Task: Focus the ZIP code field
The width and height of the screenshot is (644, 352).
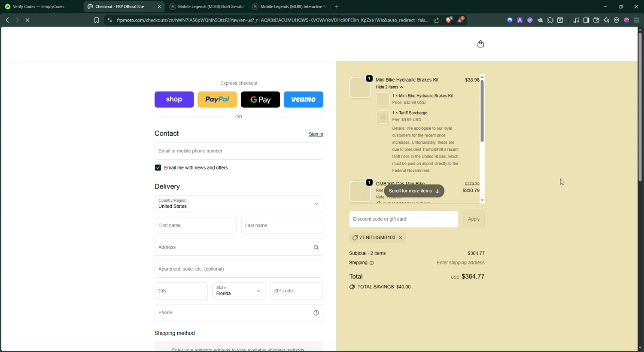Action: click(297, 291)
